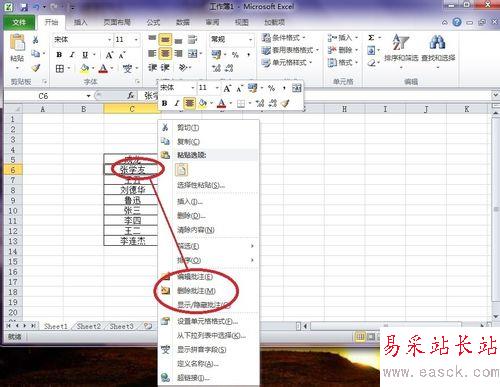Open 单元格样式 cell styles
Image resolution: width=500 pixels, height=387 pixels.
click(287, 63)
